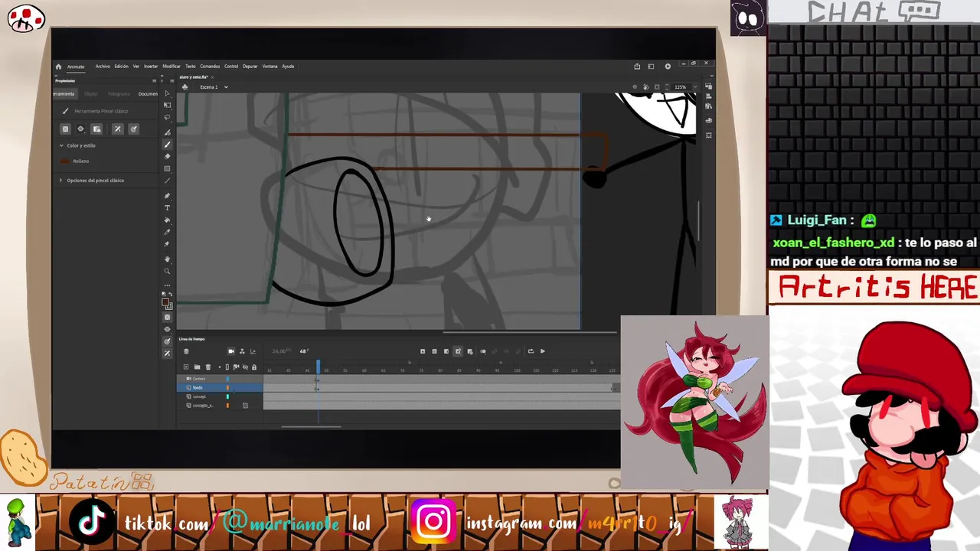The width and height of the screenshot is (980, 551).
Task: Click the Instagram logo in stream overlay
Action: tap(434, 523)
